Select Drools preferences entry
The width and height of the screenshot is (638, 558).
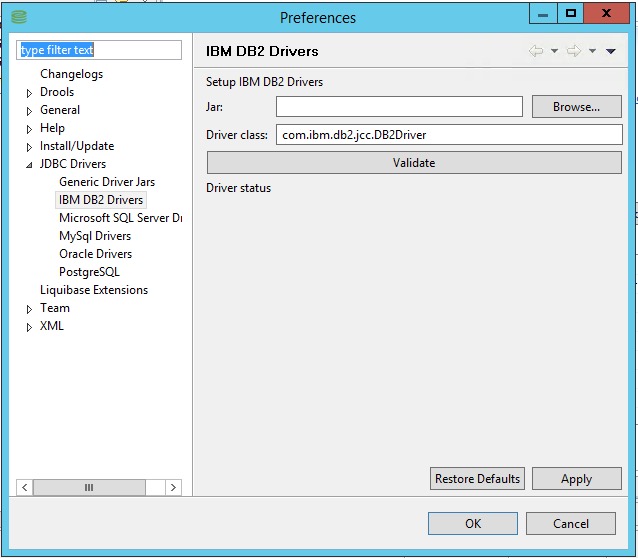coord(57,92)
